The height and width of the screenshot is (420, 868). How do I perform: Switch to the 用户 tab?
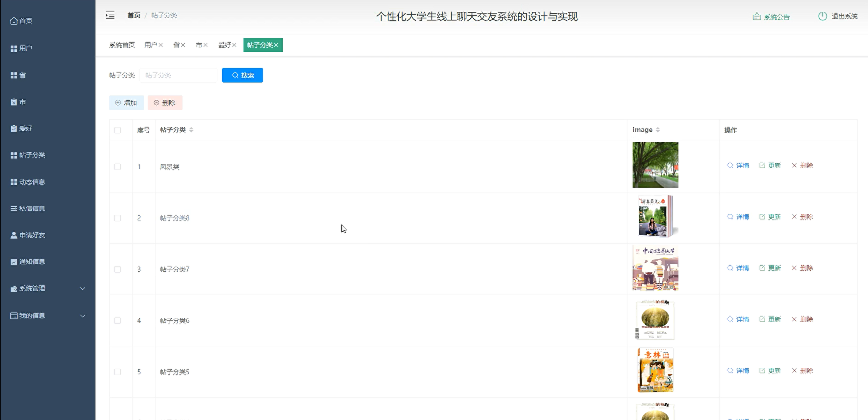pyautogui.click(x=151, y=45)
